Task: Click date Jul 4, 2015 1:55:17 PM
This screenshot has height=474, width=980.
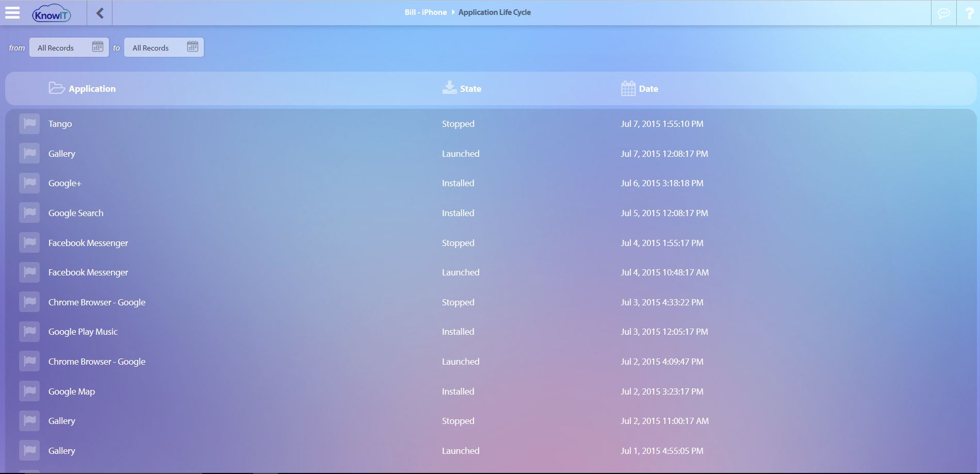Action: (x=662, y=243)
